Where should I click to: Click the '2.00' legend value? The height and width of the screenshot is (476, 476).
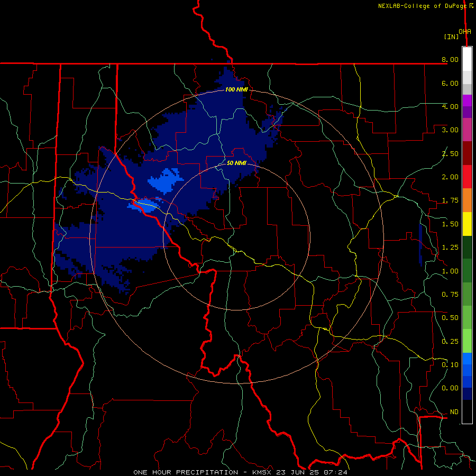(x=450, y=177)
